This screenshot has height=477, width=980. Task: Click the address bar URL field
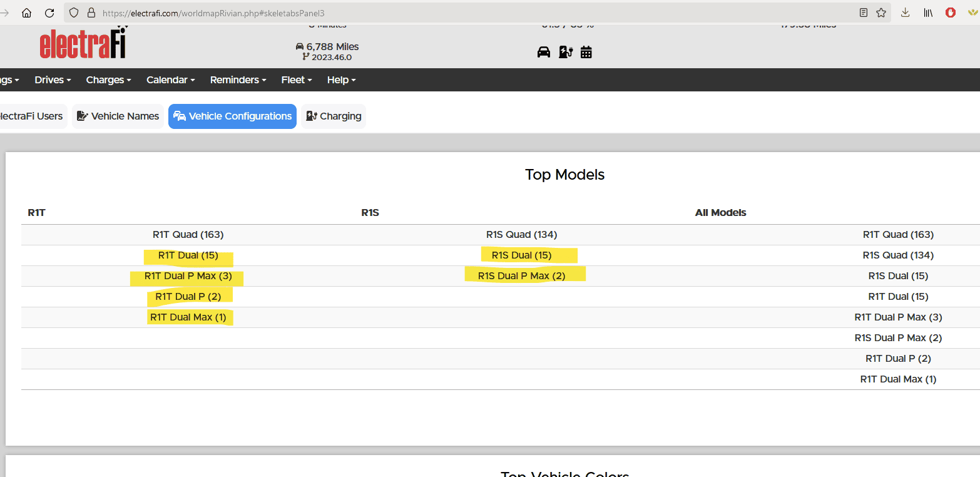pos(476,13)
